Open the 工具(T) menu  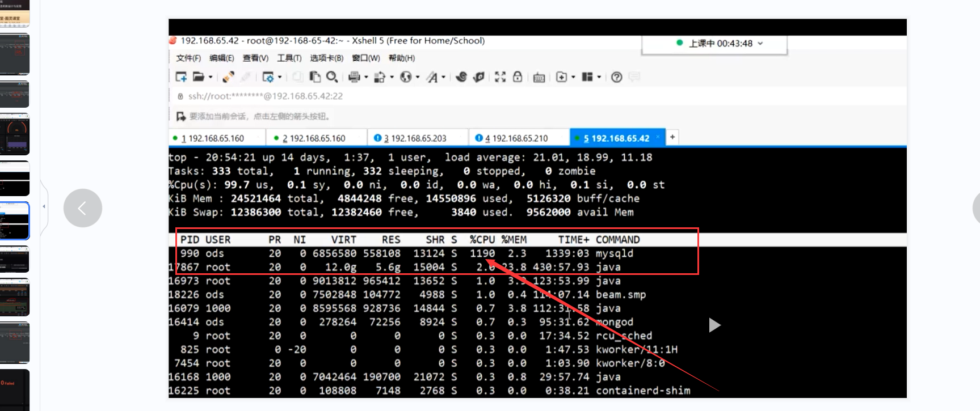[289, 58]
